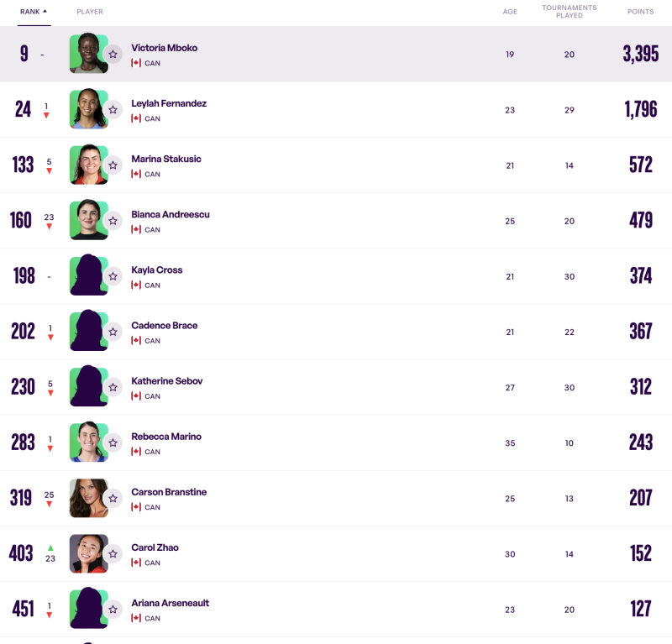The image size is (672, 644).
Task: Click star icon next to Cadence Brace
Action: pos(113,332)
